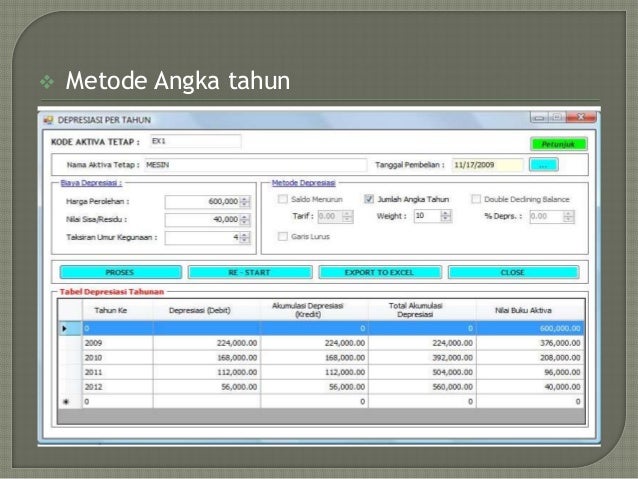Enable the Saldo Menurun checkbox
Image resolution: width=638 pixels, height=479 pixels.
282,199
